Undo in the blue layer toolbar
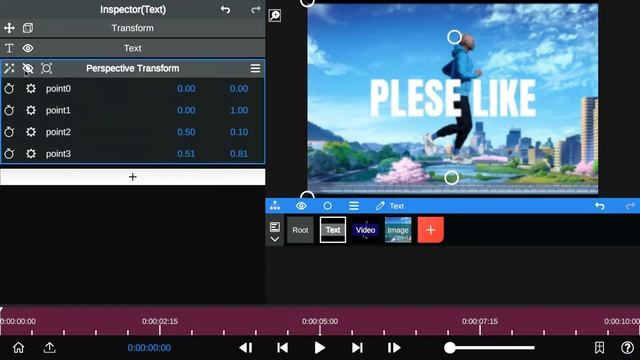This screenshot has height=360, width=640. coord(600,206)
